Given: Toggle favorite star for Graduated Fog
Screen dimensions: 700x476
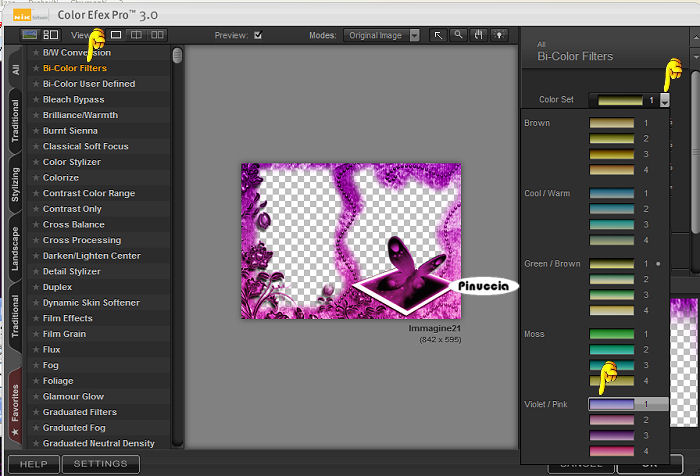Looking at the screenshot, I should [x=36, y=428].
